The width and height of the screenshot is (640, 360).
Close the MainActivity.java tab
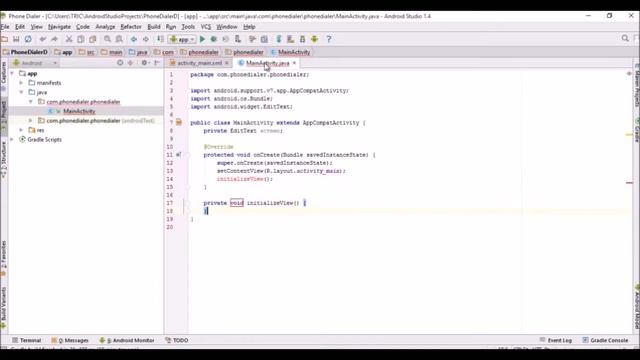click(294, 63)
